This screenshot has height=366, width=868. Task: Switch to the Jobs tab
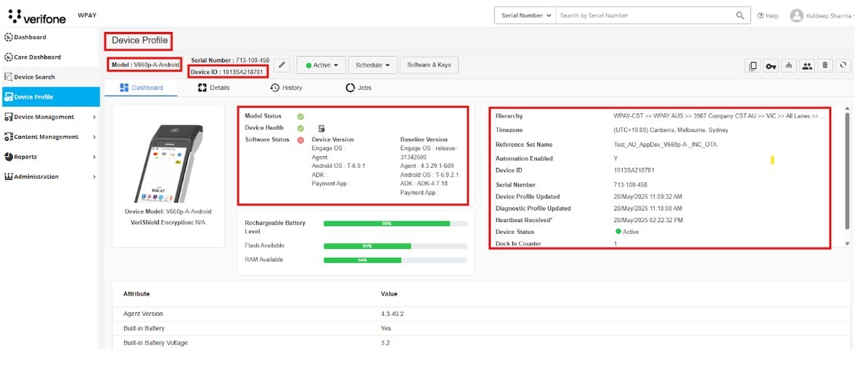(359, 87)
